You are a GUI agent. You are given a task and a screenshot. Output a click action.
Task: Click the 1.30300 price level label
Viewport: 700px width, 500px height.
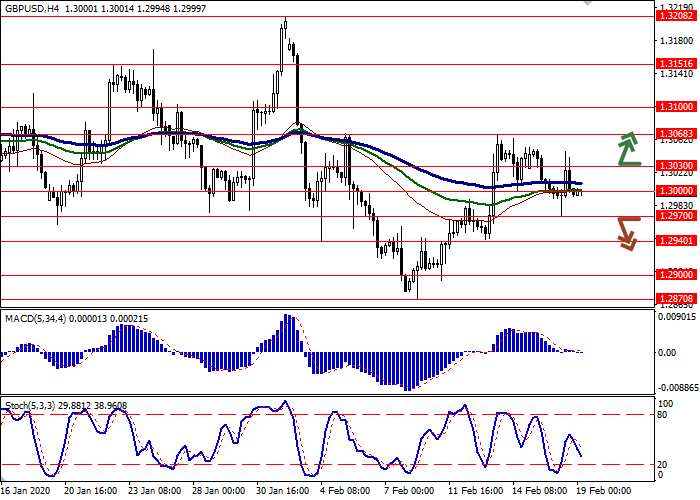(675, 166)
